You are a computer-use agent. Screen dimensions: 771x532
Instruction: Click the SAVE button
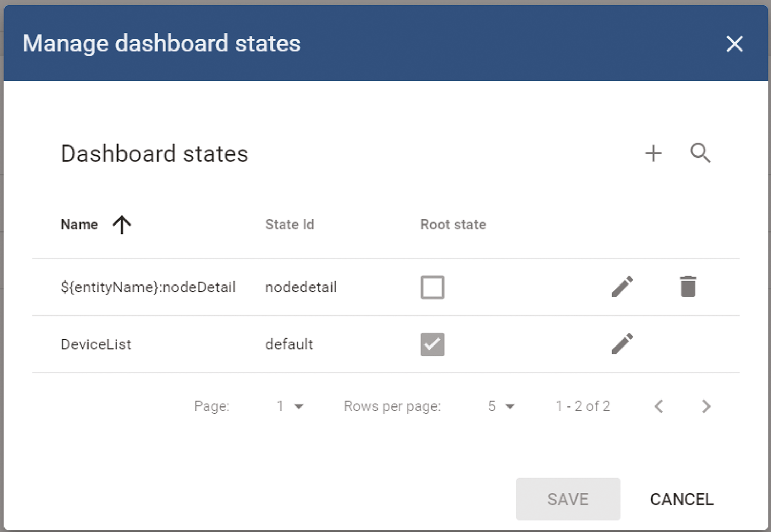point(568,499)
